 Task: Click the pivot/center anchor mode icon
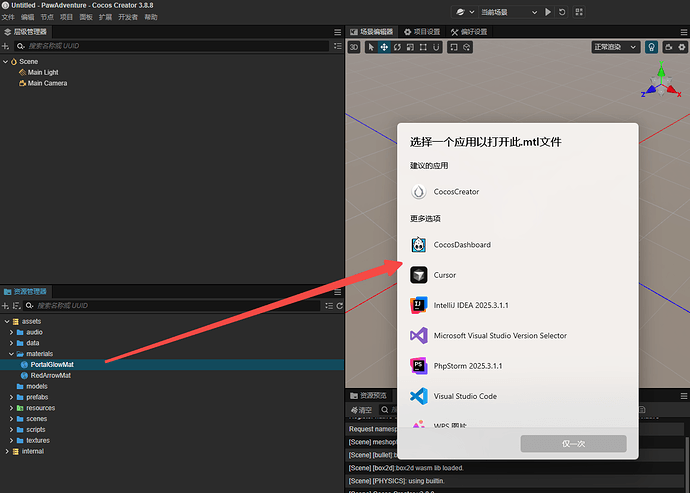tap(454, 47)
